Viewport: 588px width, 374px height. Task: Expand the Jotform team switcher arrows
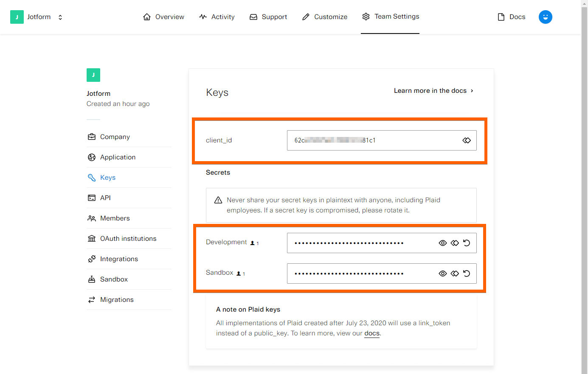point(60,17)
